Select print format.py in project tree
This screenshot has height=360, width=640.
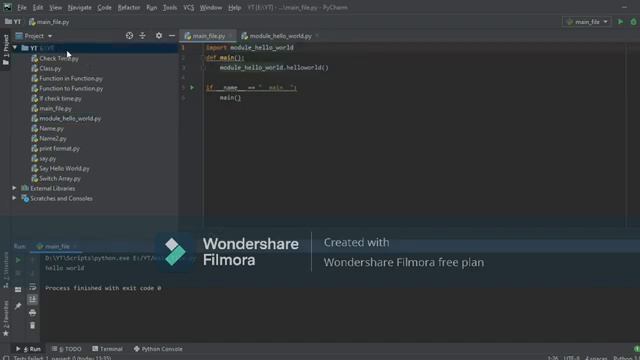click(x=56, y=149)
